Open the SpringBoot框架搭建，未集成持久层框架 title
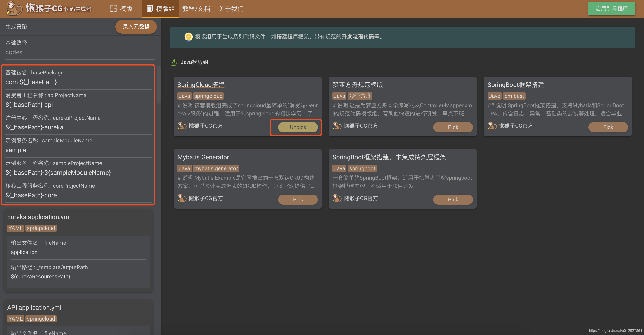Viewport: 644px width, 335px height. [389, 157]
